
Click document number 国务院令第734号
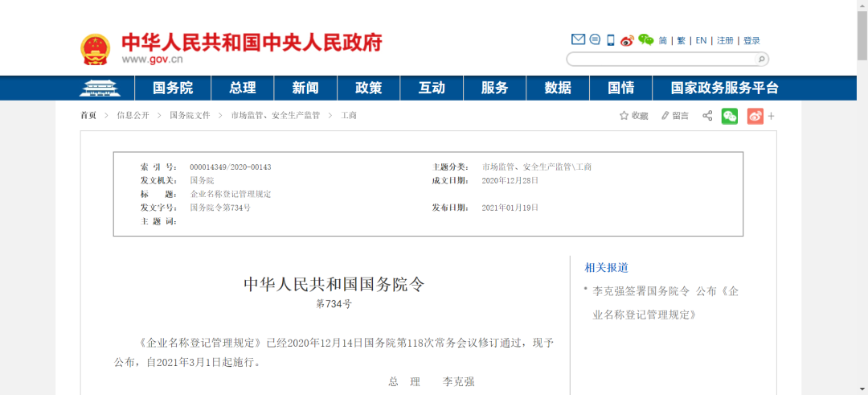click(220, 208)
